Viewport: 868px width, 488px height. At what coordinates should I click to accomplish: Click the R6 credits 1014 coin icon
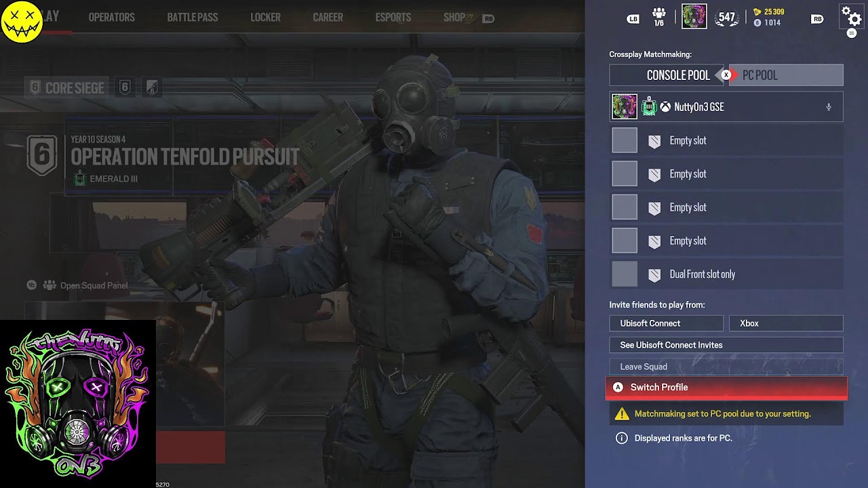click(x=757, y=23)
